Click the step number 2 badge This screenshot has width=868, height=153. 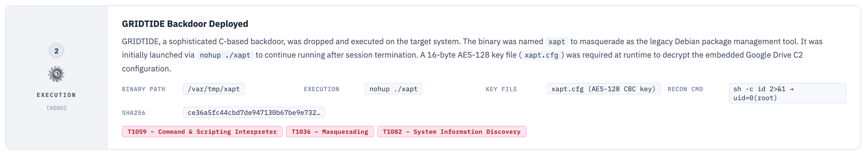pyautogui.click(x=56, y=51)
